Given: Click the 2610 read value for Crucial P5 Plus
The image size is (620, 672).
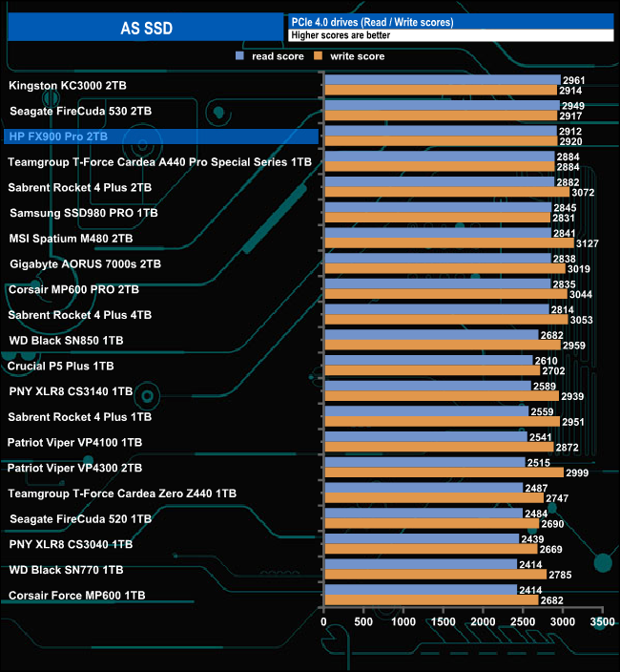Looking at the screenshot, I should tap(546, 361).
